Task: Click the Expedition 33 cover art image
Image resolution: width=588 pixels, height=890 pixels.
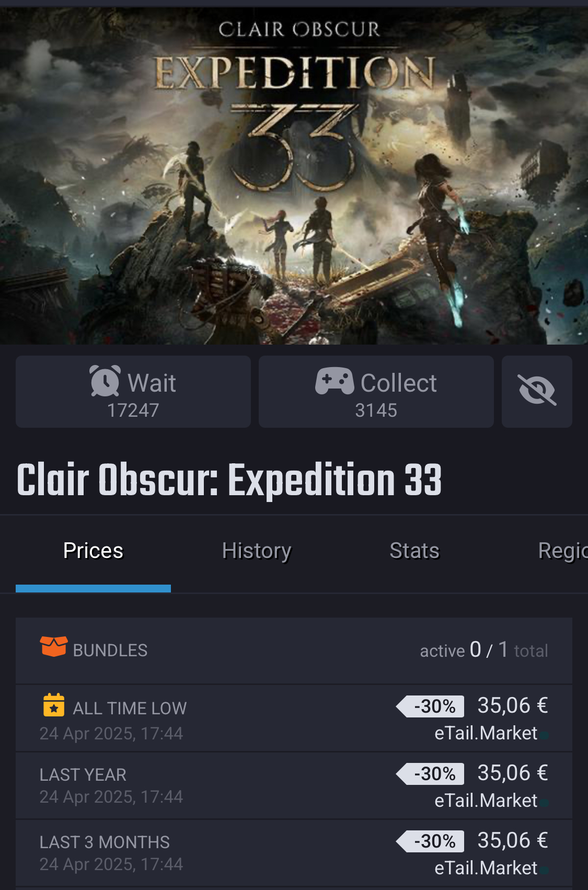Action: pyautogui.click(x=294, y=175)
